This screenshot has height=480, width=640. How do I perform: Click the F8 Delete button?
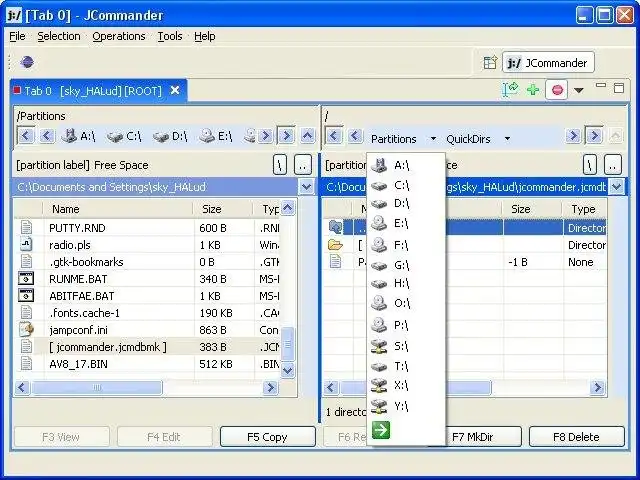576,437
